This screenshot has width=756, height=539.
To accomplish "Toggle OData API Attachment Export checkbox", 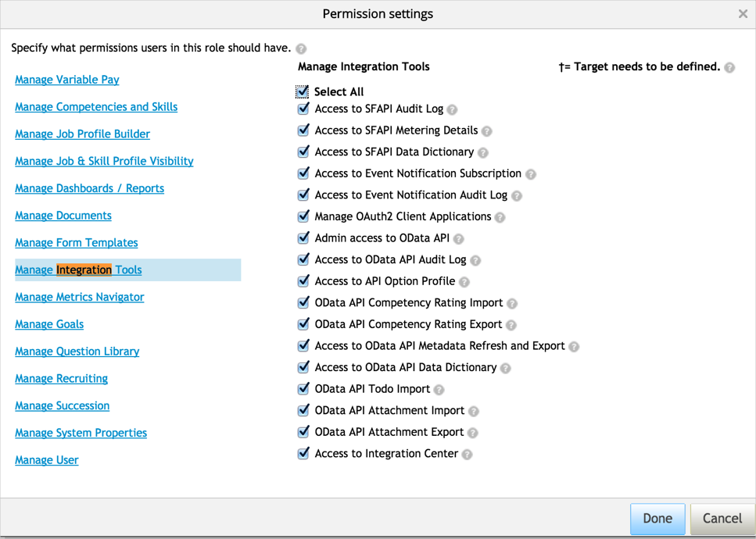I will (304, 431).
